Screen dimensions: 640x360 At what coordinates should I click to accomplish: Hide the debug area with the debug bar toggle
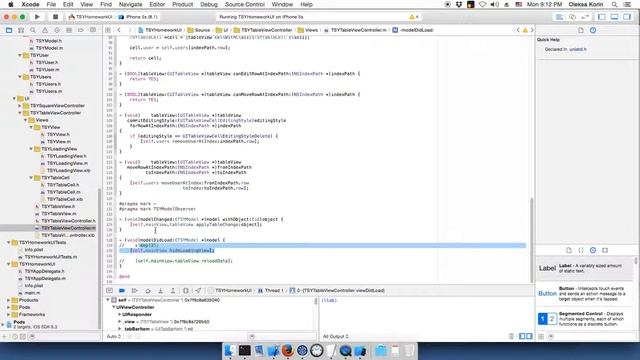109,291
